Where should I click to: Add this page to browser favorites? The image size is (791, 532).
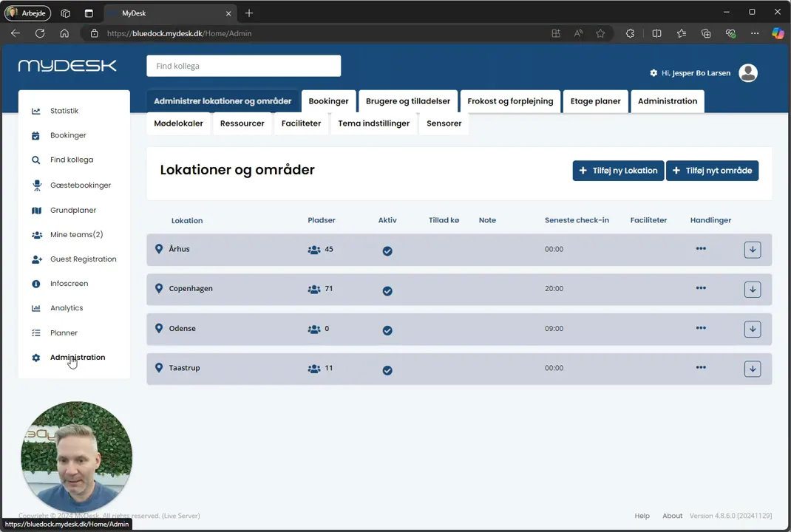click(x=600, y=33)
